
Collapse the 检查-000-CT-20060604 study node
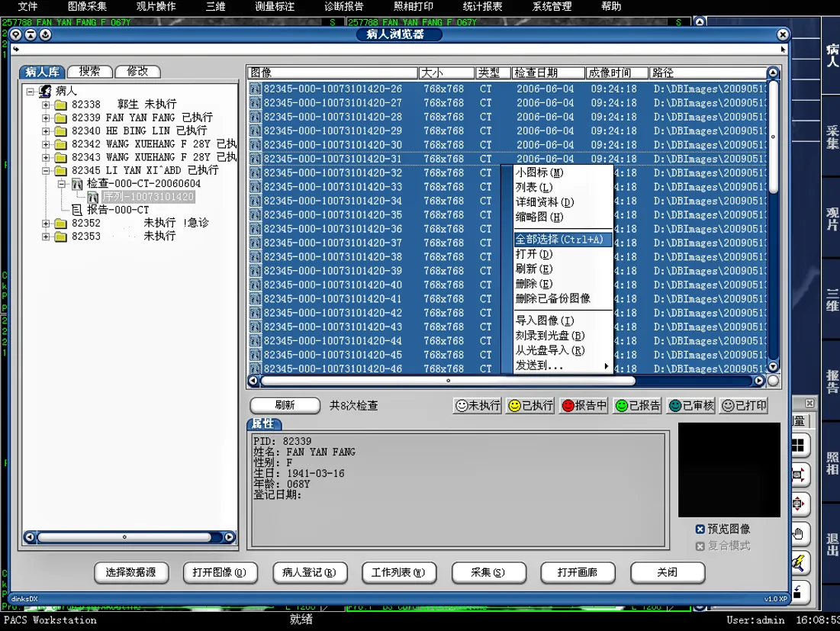[x=62, y=184]
